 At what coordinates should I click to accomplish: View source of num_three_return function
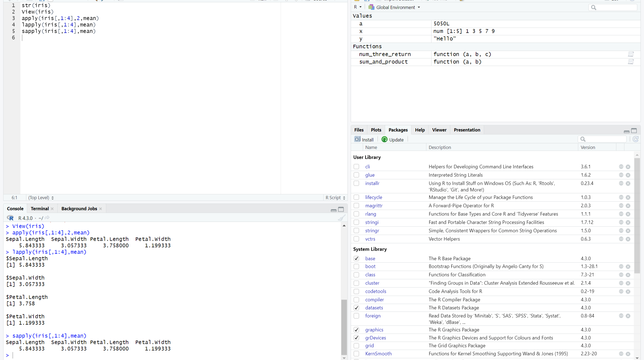point(631,54)
